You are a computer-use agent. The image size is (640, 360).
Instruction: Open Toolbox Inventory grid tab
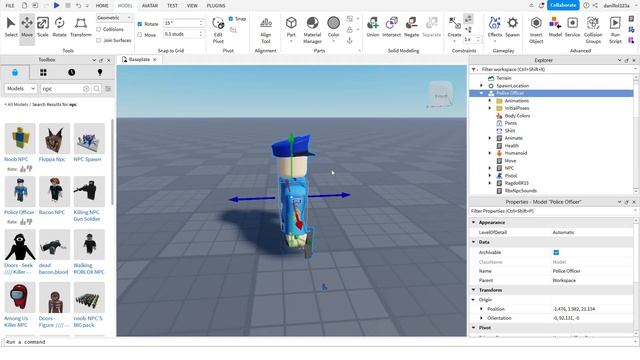[x=43, y=72]
